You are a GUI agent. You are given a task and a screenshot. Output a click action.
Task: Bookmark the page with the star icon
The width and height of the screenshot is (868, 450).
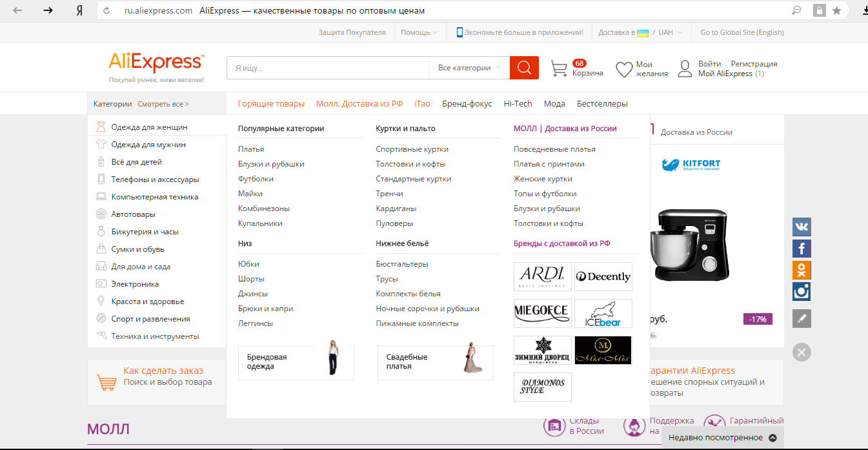click(x=836, y=10)
